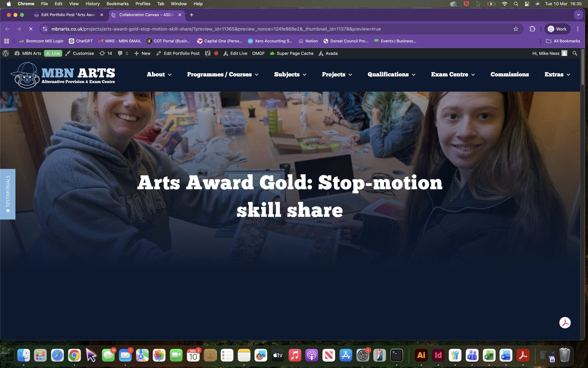Open the Chrome three-dot menu

click(x=578, y=29)
